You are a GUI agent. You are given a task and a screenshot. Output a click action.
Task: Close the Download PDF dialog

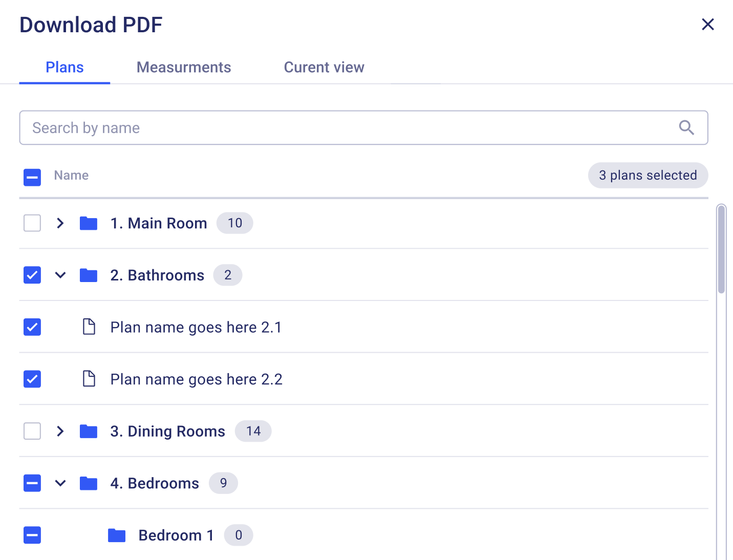pos(708,24)
